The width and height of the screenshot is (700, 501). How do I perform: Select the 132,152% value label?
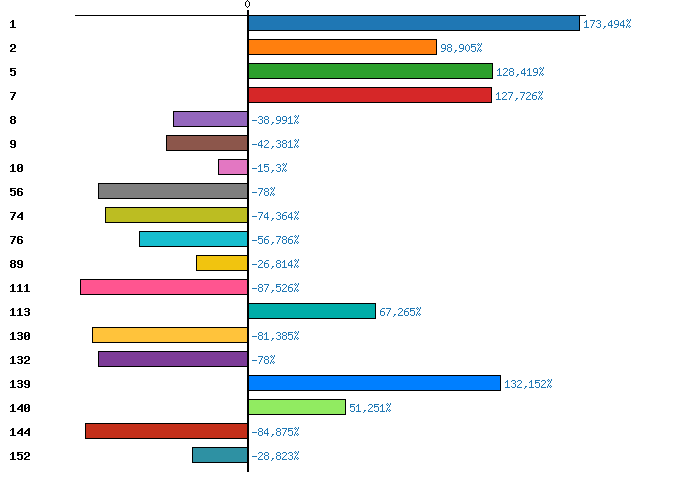528,384
